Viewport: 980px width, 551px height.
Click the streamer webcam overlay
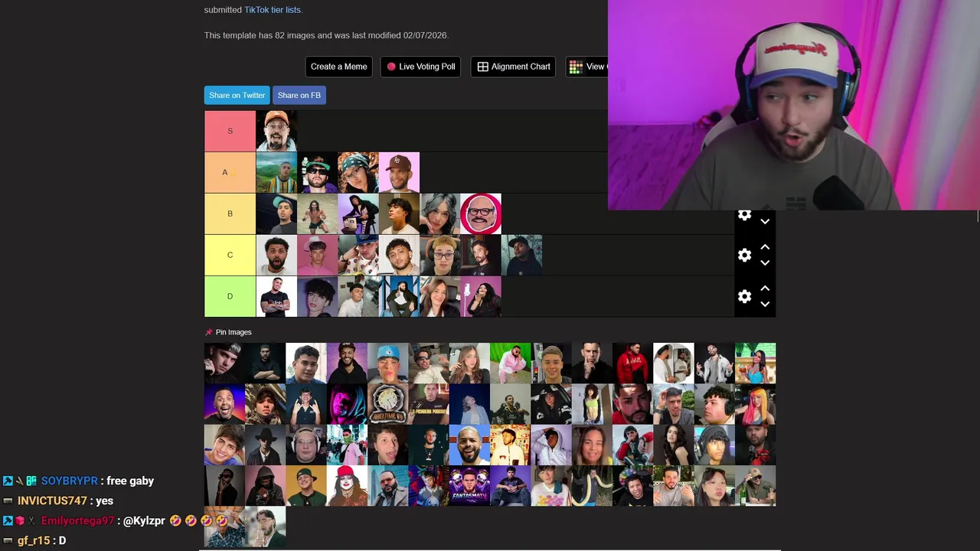(794, 105)
